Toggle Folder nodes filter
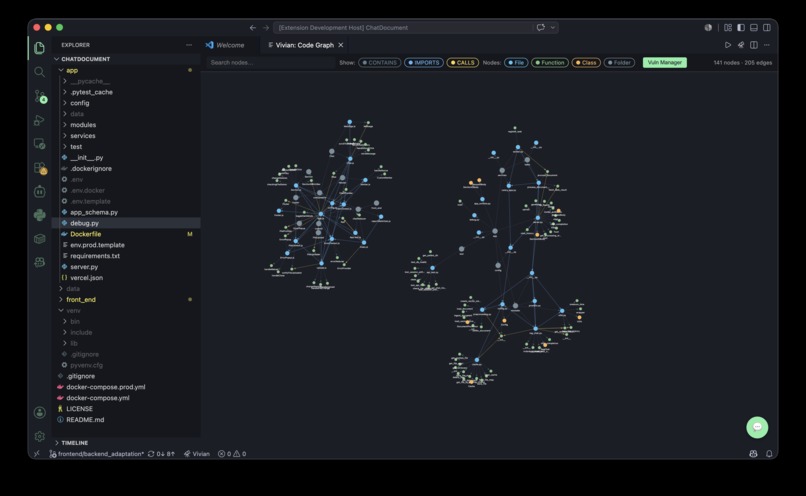 click(619, 63)
